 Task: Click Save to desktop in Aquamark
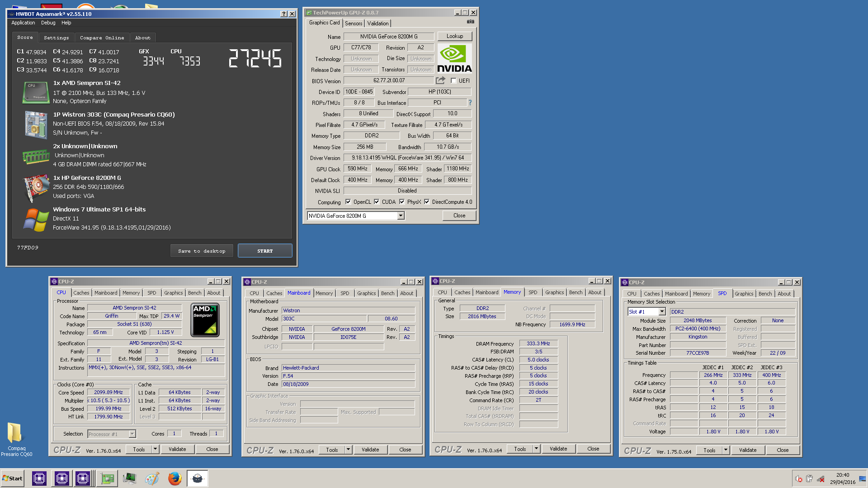(x=202, y=251)
